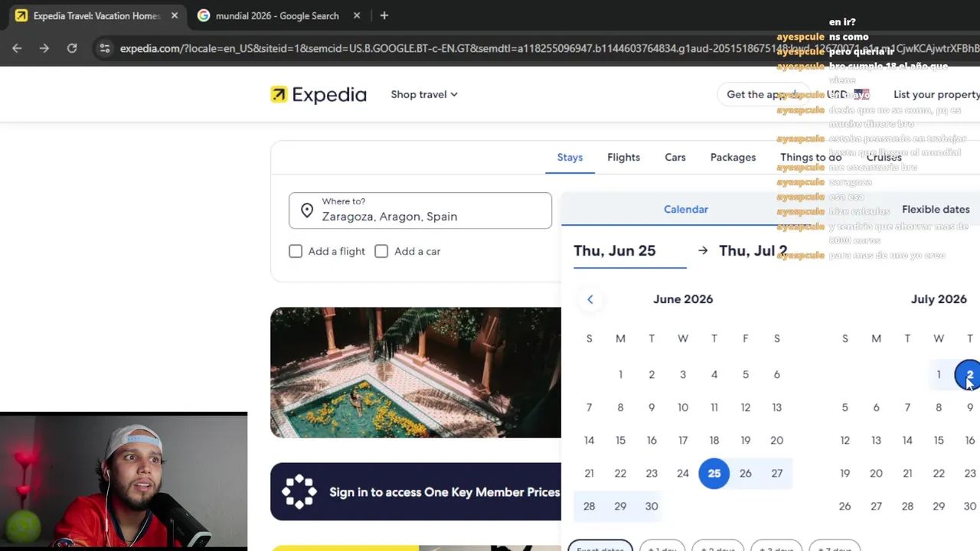
Task: Click Sign in to access One Key banner
Action: point(416,491)
